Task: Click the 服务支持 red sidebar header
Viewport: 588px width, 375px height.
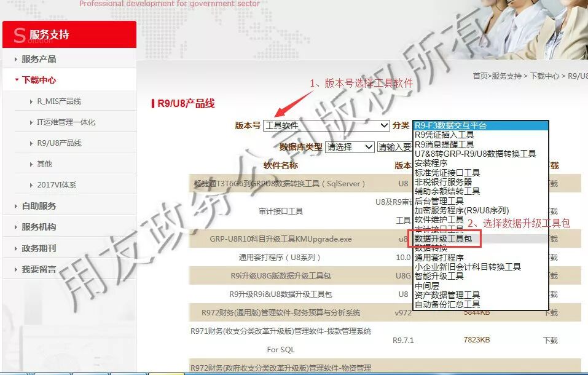Action: [x=69, y=34]
